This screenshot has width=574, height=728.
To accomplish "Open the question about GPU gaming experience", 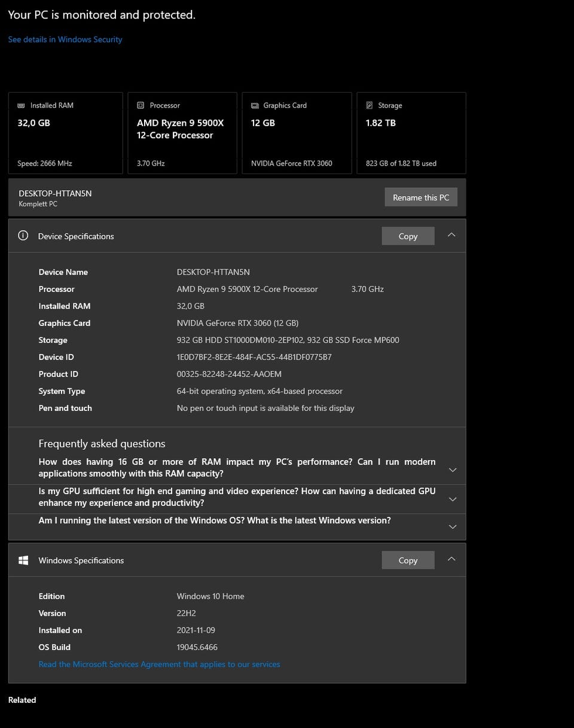I will (237, 497).
